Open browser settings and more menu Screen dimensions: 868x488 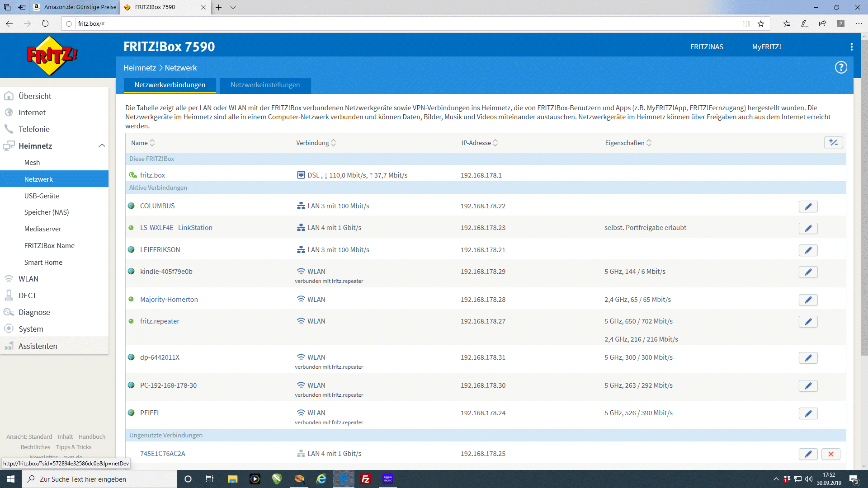[859, 23]
